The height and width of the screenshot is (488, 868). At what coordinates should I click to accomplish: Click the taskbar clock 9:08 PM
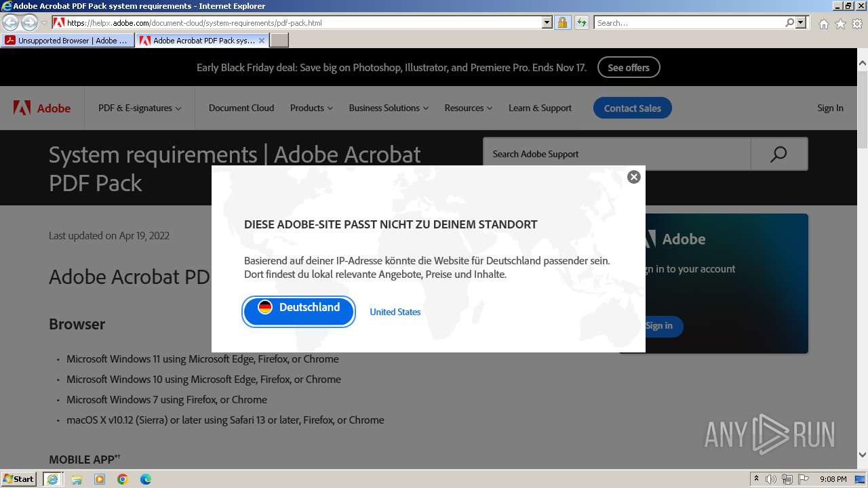(x=833, y=479)
